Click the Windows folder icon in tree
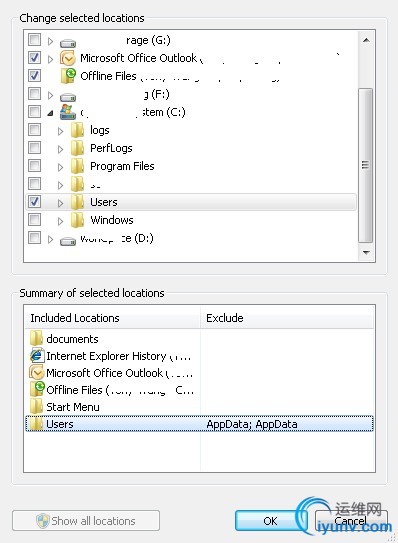This screenshot has height=543, width=398. point(77,220)
